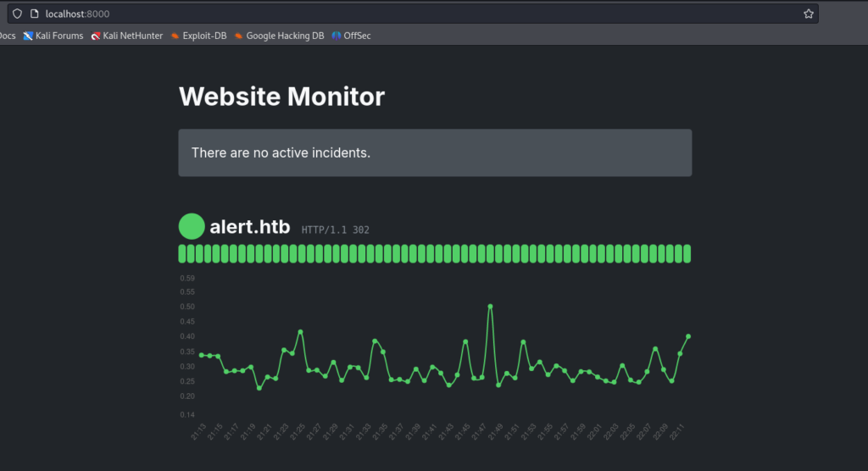
Task: Open the Exploit-DB bookmark
Action: click(x=198, y=36)
